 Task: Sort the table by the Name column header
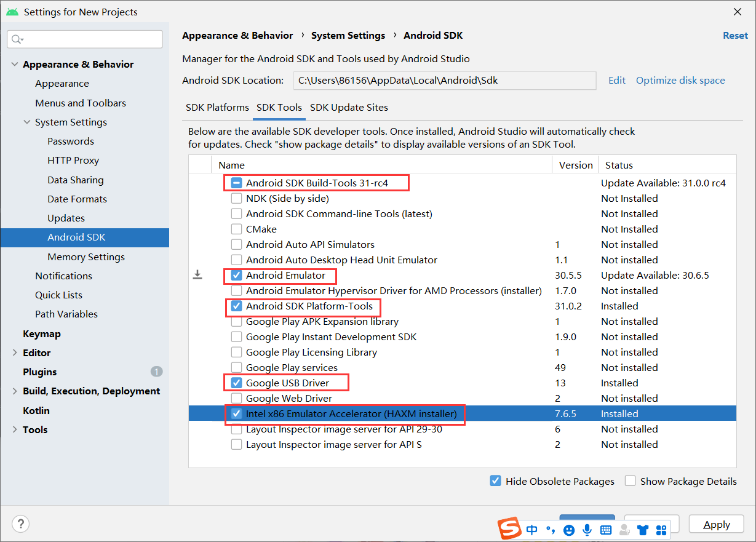click(x=381, y=165)
